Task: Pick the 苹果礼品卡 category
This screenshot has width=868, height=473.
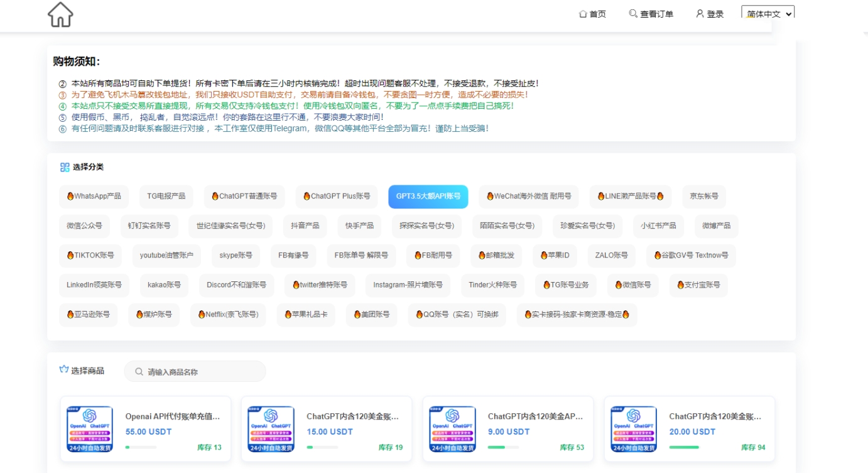Action: [x=306, y=315]
